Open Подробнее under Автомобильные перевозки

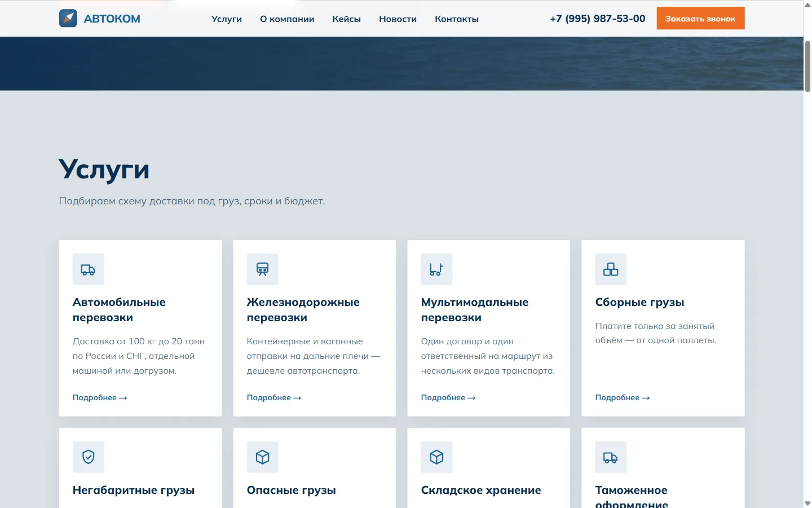click(x=100, y=397)
